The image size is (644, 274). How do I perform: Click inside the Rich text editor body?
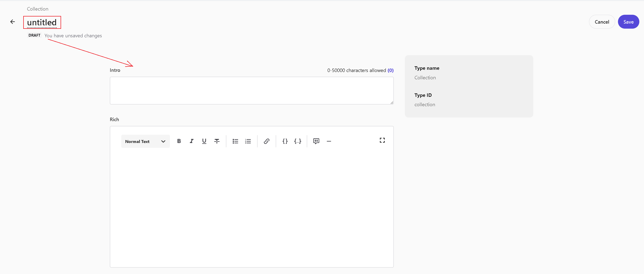pyautogui.click(x=251, y=208)
